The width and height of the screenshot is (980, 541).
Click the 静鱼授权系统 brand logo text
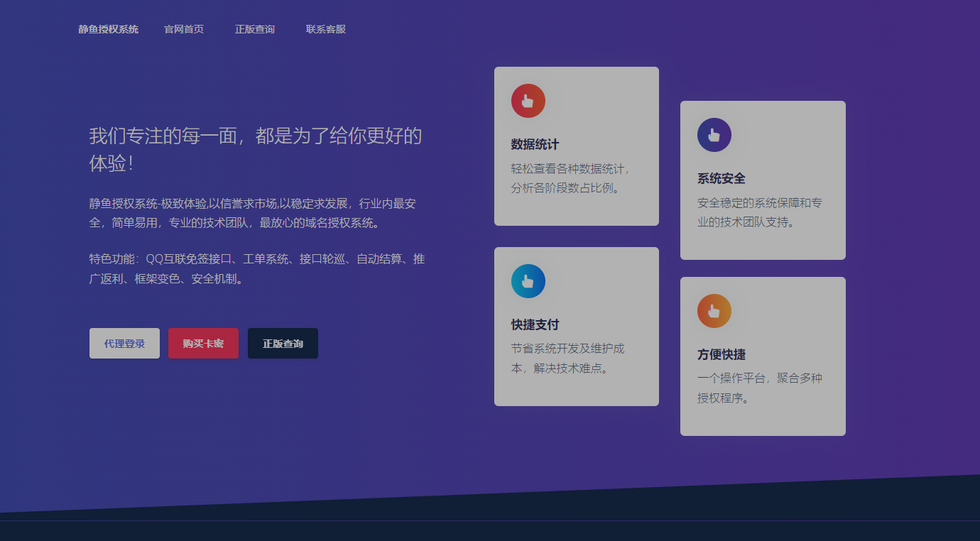108,29
